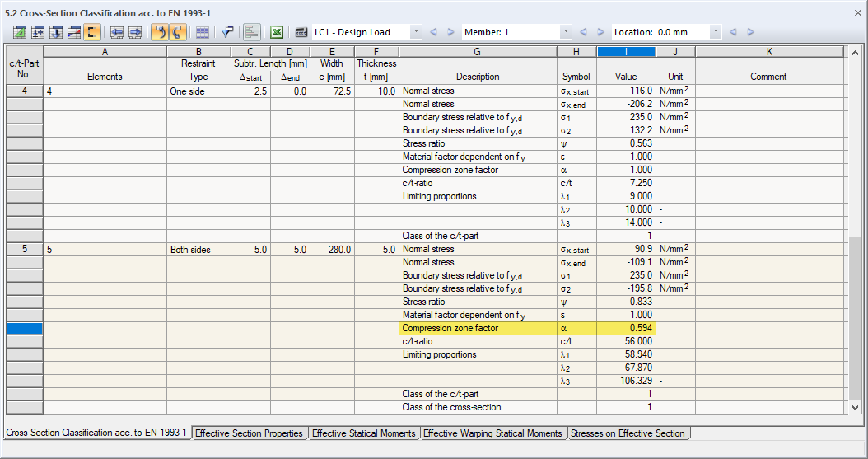Open the Member: 1 dropdown

pos(566,32)
